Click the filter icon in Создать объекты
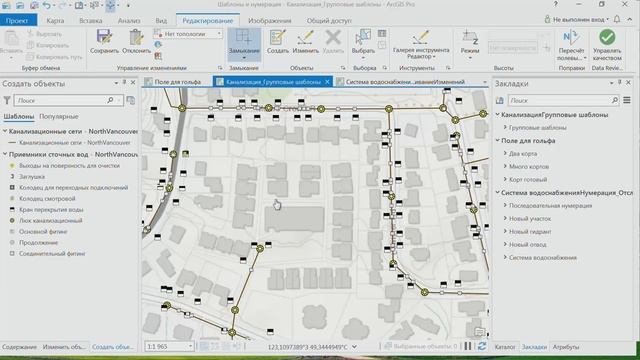Screen dimensions: 640x360 pos(7,100)
